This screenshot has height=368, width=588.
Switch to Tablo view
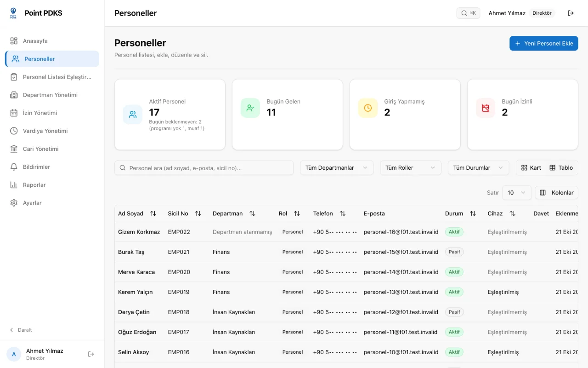coord(561,168)
